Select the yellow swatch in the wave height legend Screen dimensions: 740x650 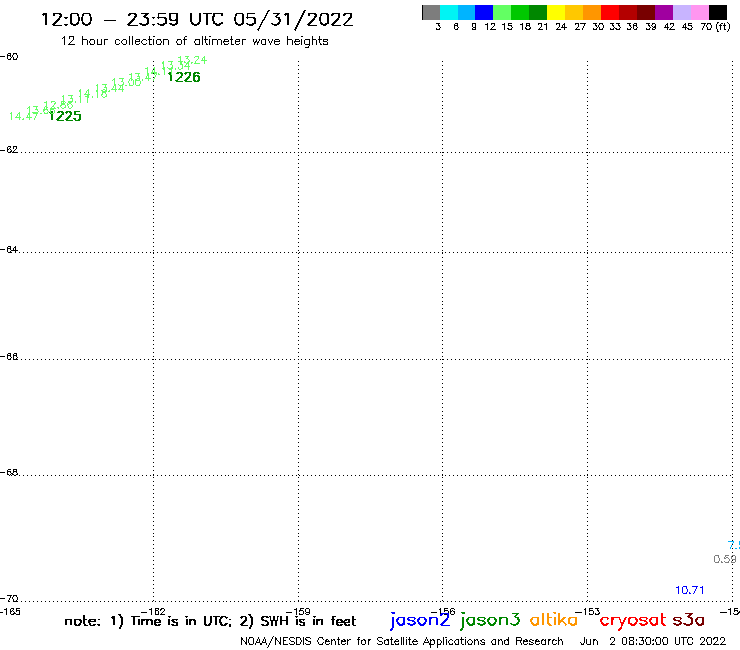(556, 12)
